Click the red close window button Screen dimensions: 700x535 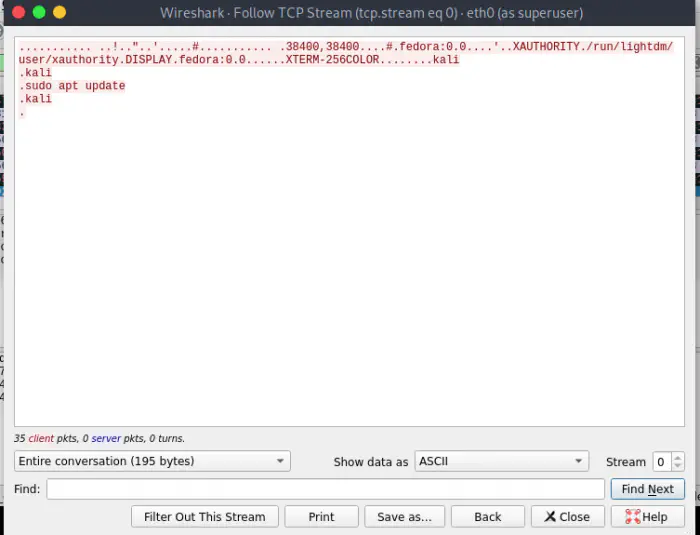[x=19, y=12]
